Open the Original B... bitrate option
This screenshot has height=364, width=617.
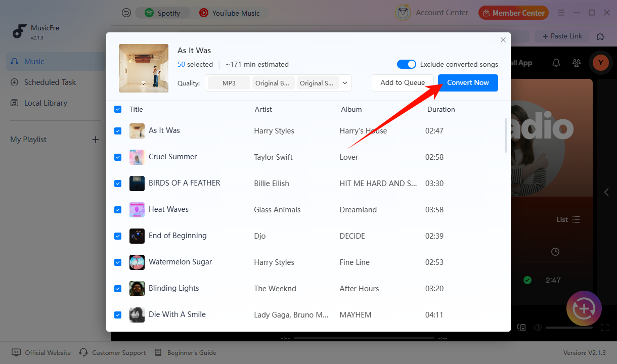(273, 83)
